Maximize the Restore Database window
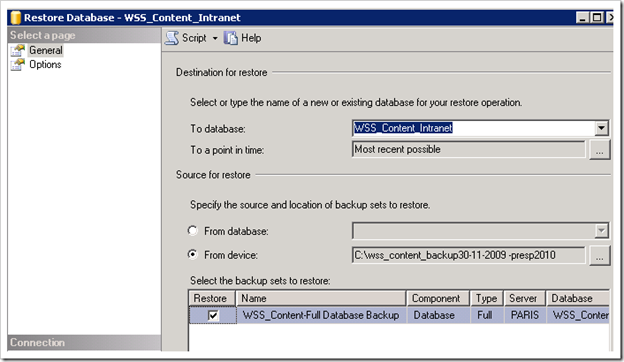Viewport: 624px width, 362px height. coord(597,18)
